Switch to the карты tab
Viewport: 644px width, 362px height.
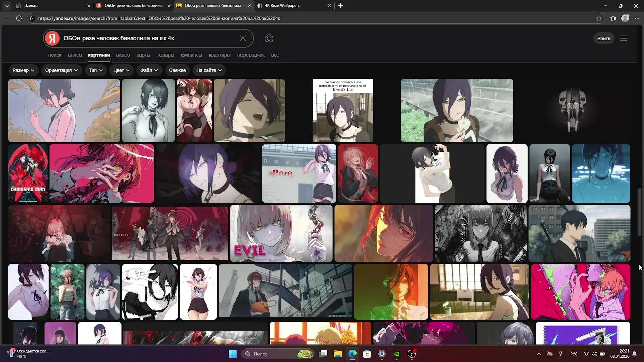click(x=143, y=55)
